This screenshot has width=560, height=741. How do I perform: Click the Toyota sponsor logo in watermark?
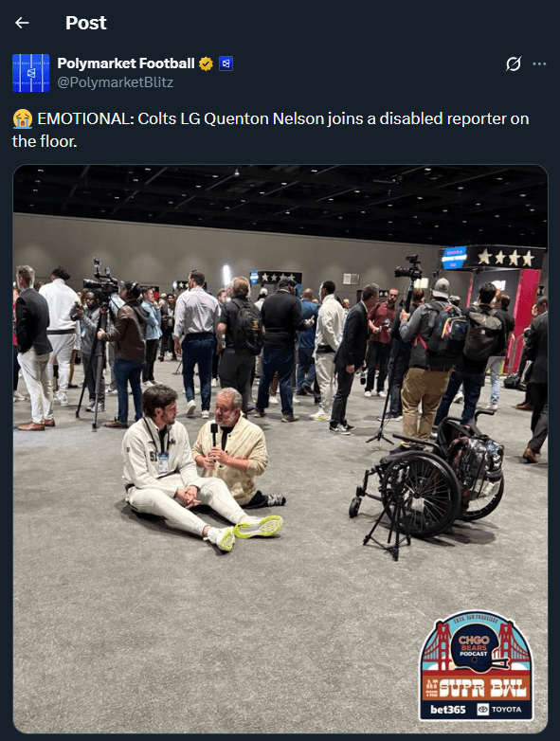coord(499,710)
